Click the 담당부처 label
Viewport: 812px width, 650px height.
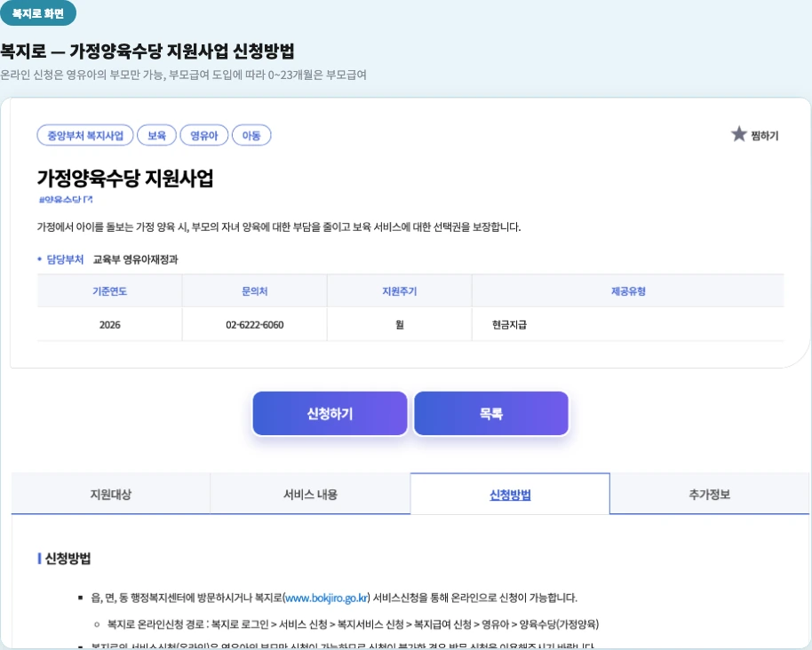pyautogui.click(x=65, y=259)
